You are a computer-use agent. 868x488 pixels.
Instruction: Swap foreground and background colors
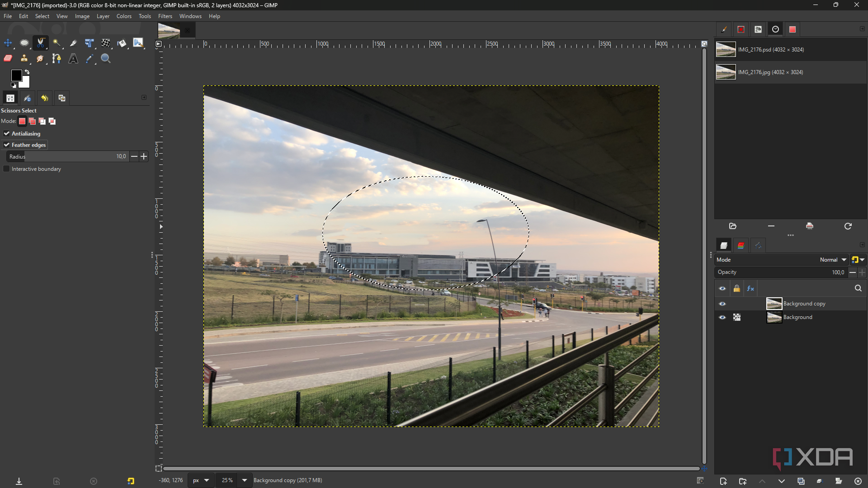[x=27, y=72]
